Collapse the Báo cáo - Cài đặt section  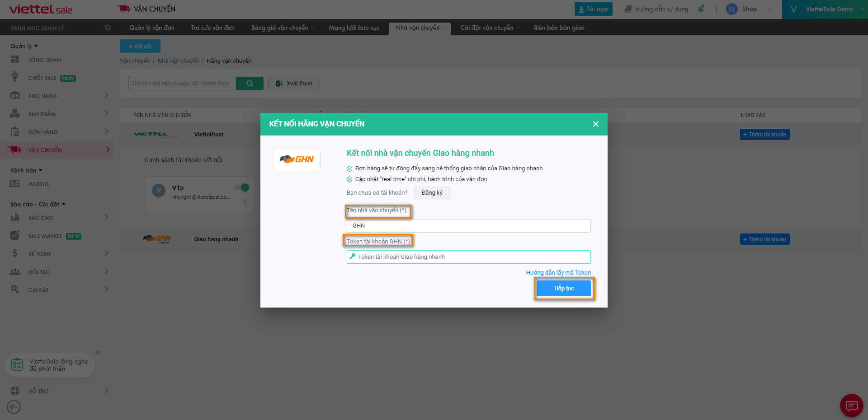tap(38, 204)
